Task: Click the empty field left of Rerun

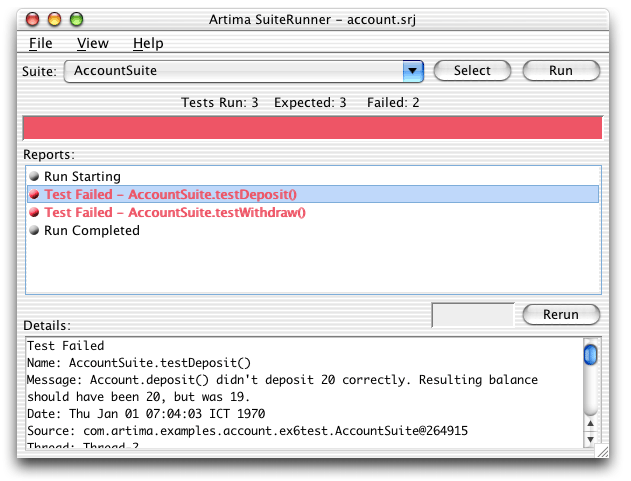Action: [x=473, y=315]
